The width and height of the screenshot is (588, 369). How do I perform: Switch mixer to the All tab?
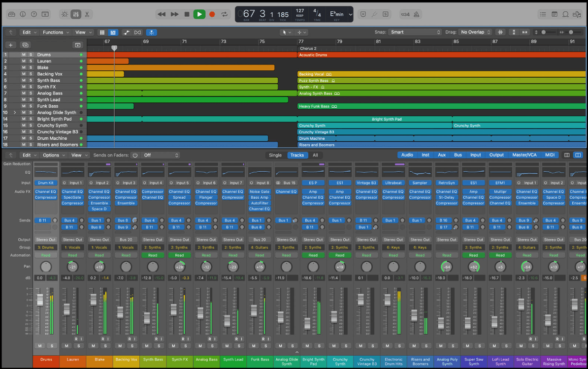(315, 155)
